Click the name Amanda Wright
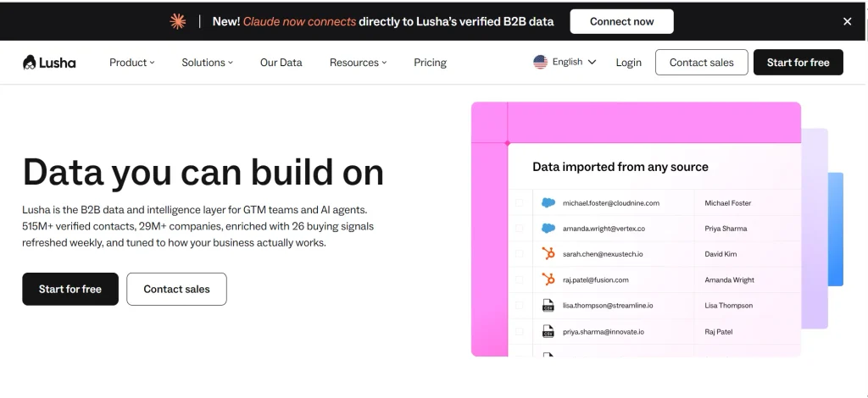Screen dimensions: 868x398 [729, 279]
